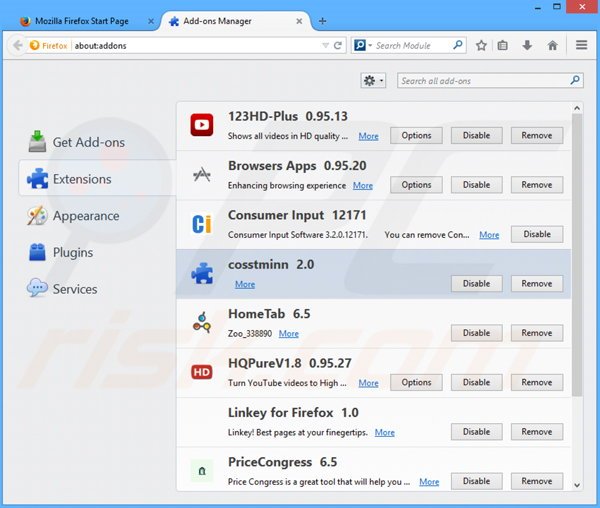Disable the Consumer Input extension
600x508 pixels.
tap(537, 234)
